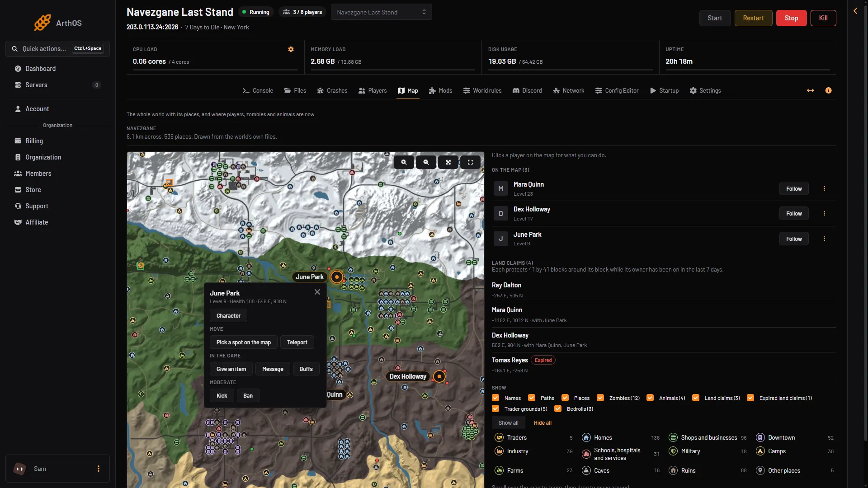The height and width of the screenshot is (488, 868).
Task: Click the red Stop button
Action: pos(791,18)
